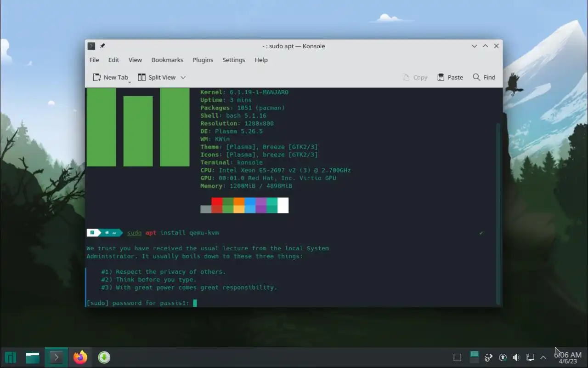The width and height of the screenshot is (588, 368).
Task: Open the volume control tray icon
Action: 516,357
